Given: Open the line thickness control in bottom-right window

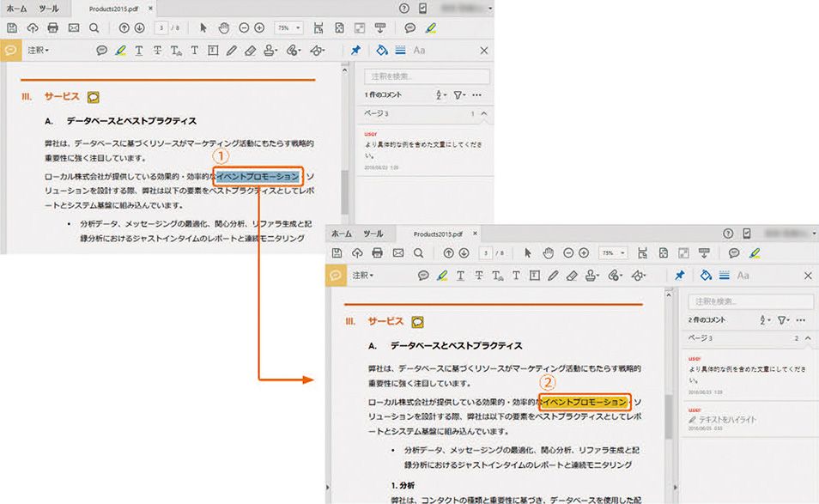Looking at the screenshot, I should point(724,276).
